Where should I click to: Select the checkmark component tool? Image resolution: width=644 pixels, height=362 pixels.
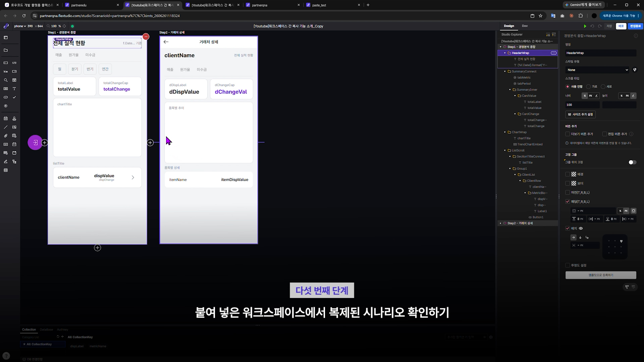click(14, 97)
